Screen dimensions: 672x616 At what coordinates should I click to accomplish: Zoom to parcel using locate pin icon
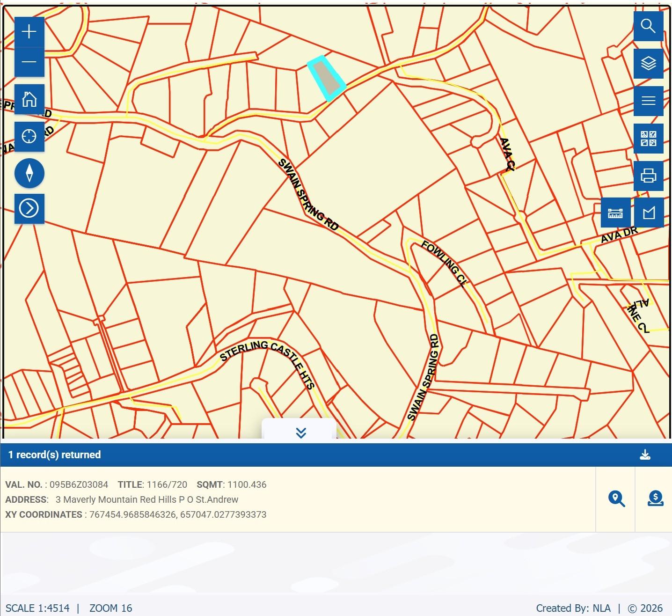616,499
